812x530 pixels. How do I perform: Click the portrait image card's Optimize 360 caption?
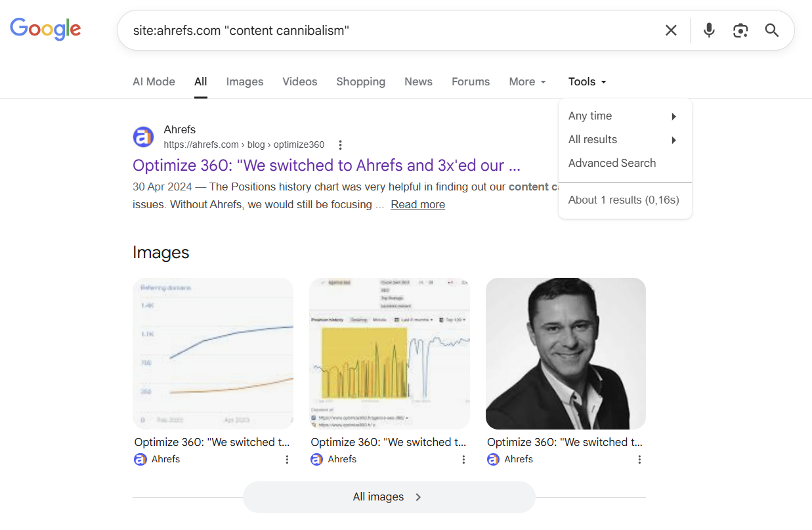coord(565,443)
